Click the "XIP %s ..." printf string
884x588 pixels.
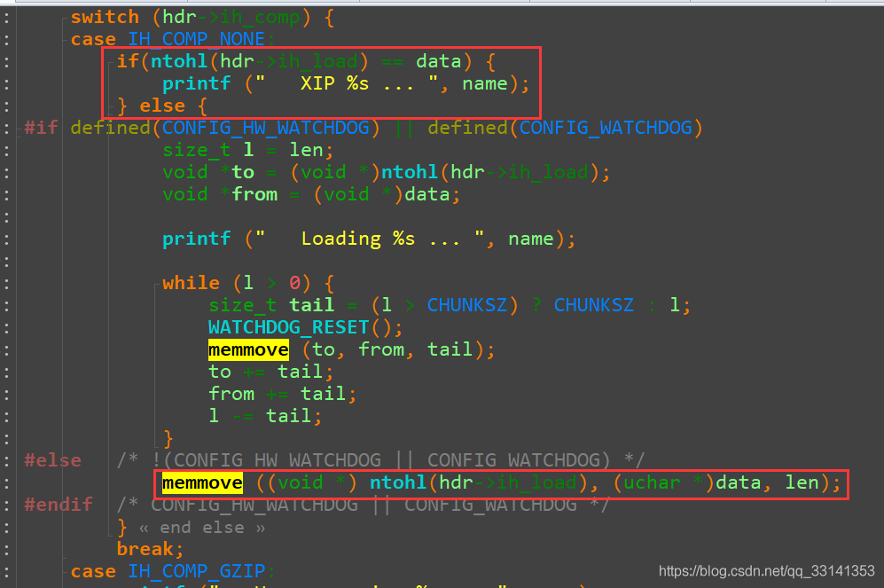click(346, 83)
